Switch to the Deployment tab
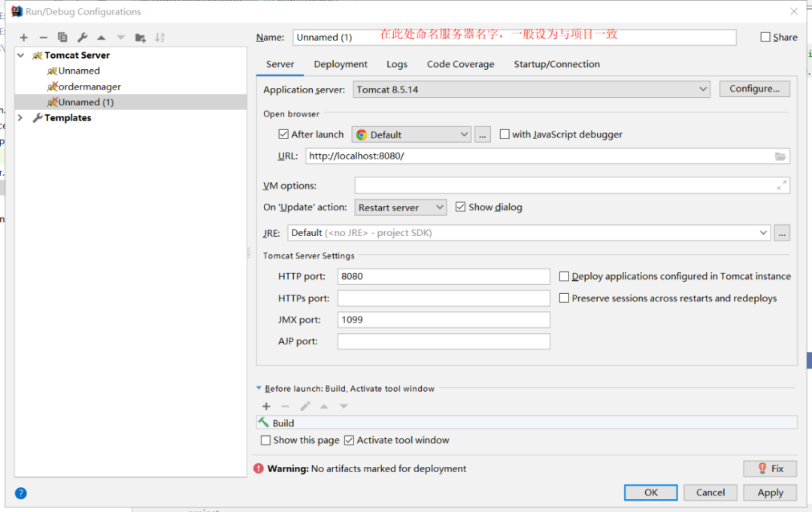This screenshot has height=512, width=812. tap(341, 65)
